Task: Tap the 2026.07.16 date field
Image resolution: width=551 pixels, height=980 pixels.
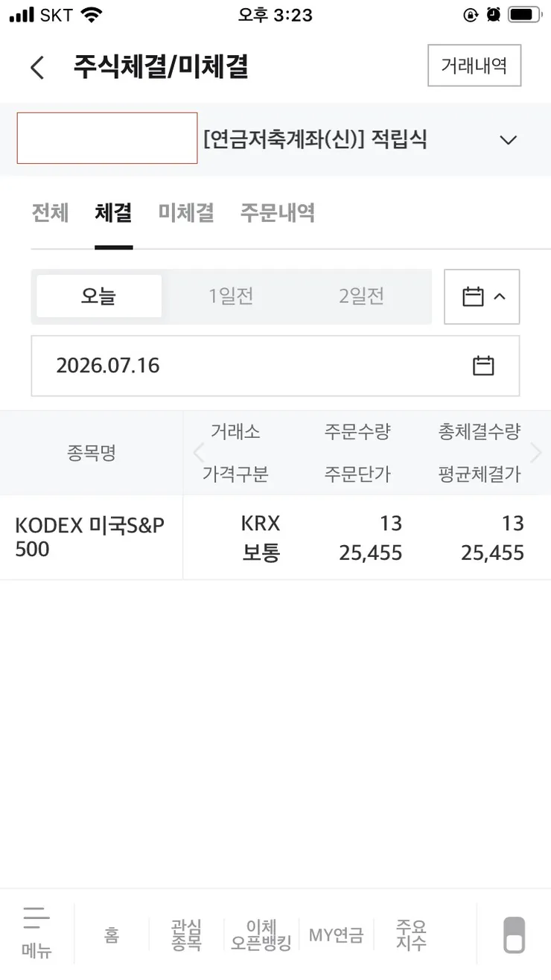Action: tap(275, 366)
